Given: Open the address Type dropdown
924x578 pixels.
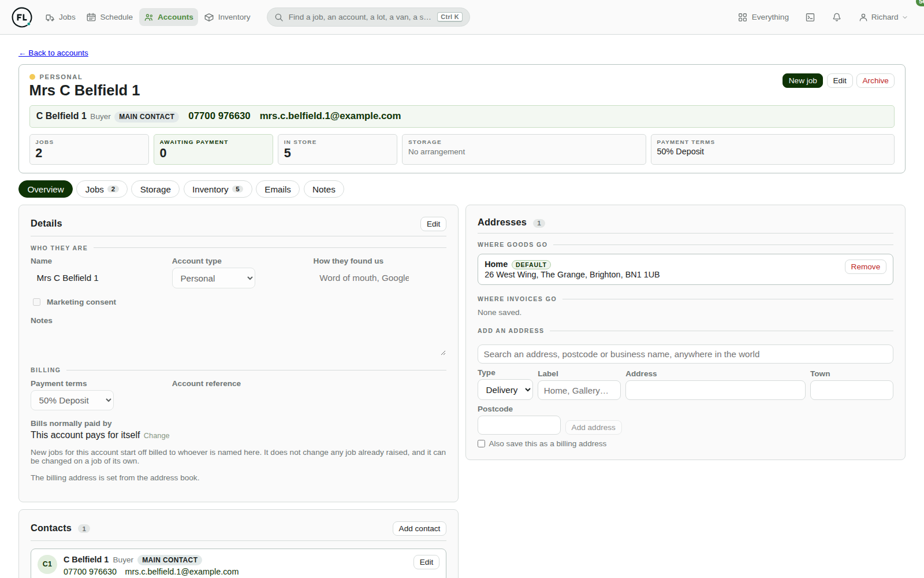Looking at the screenshot, I should (505, 390).
